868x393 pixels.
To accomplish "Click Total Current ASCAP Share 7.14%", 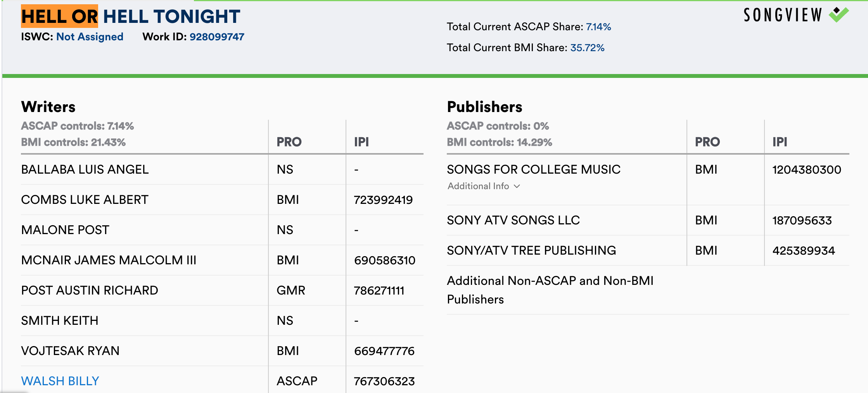I will click(x=529, y=27).
